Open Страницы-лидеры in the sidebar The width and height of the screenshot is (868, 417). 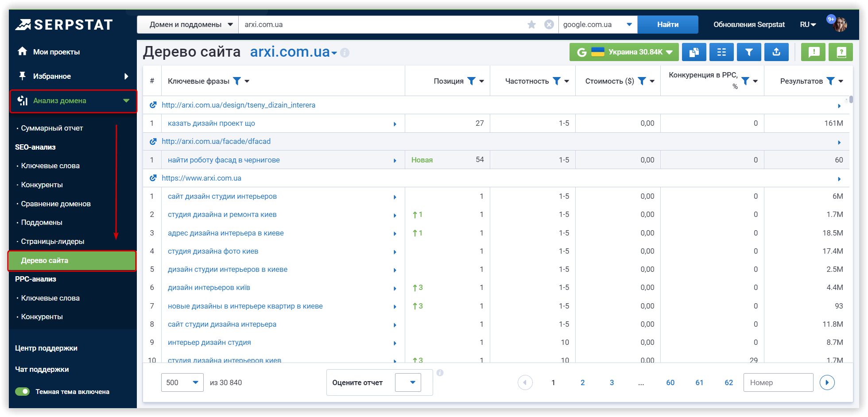tap(52, 242)
